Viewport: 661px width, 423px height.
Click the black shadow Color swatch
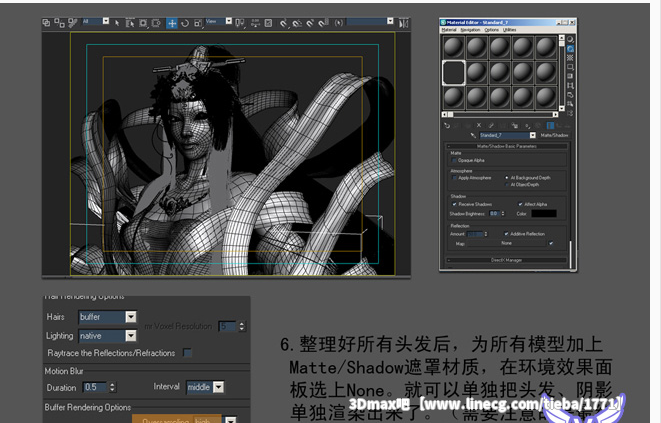pos(544,214)
